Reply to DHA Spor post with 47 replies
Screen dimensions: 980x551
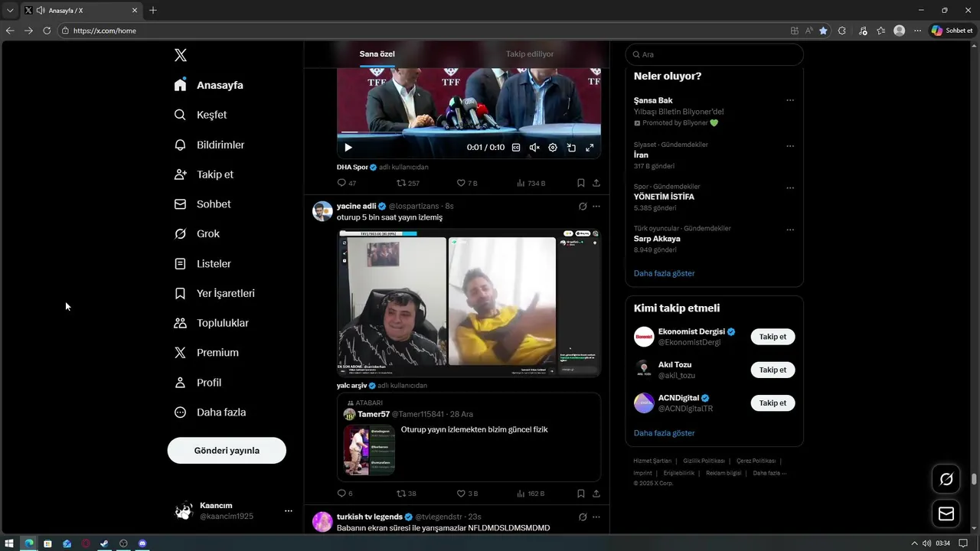tap(347, 183)
